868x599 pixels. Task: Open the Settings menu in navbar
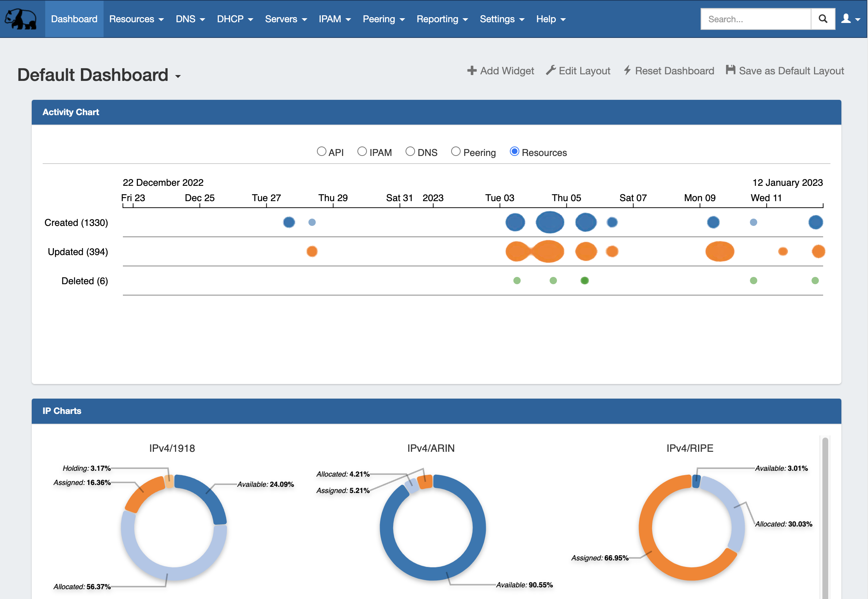pyautogui.click(x=501, y=19)
